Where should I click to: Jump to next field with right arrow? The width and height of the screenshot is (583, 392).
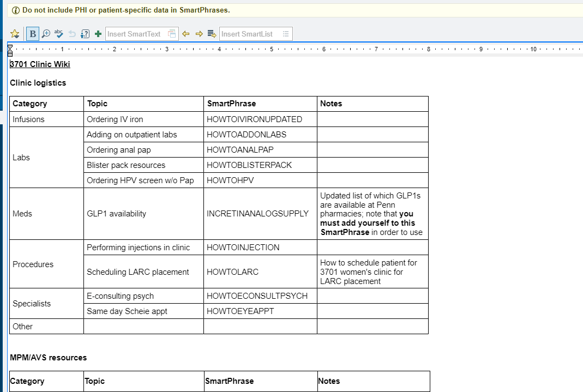pos(199,34)
